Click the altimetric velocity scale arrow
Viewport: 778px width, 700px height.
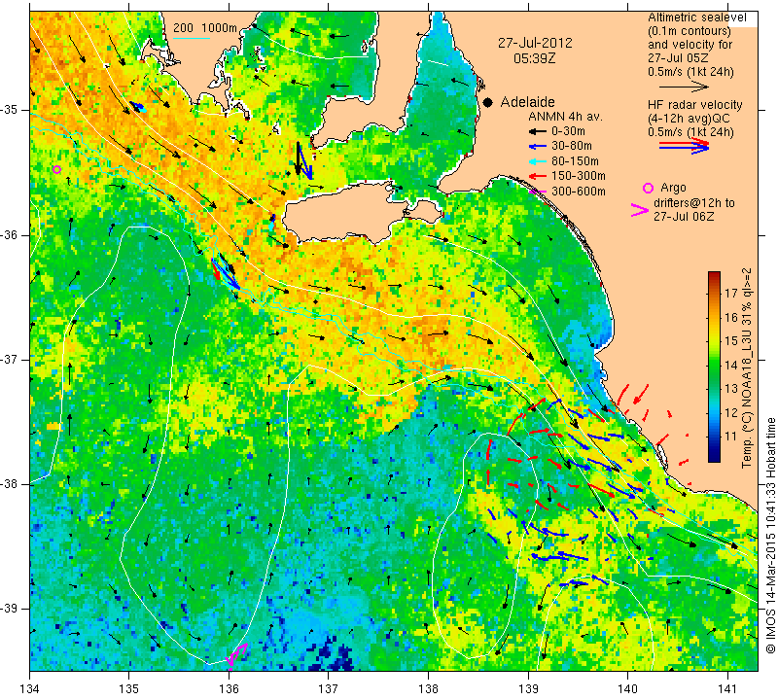coord(684,87)
